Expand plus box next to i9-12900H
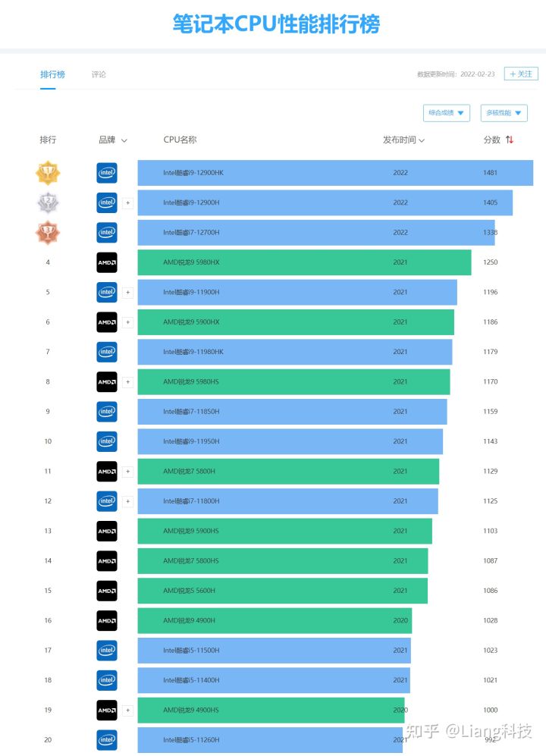This screenshot has height=756, width=546. click(x=127, y=202)
